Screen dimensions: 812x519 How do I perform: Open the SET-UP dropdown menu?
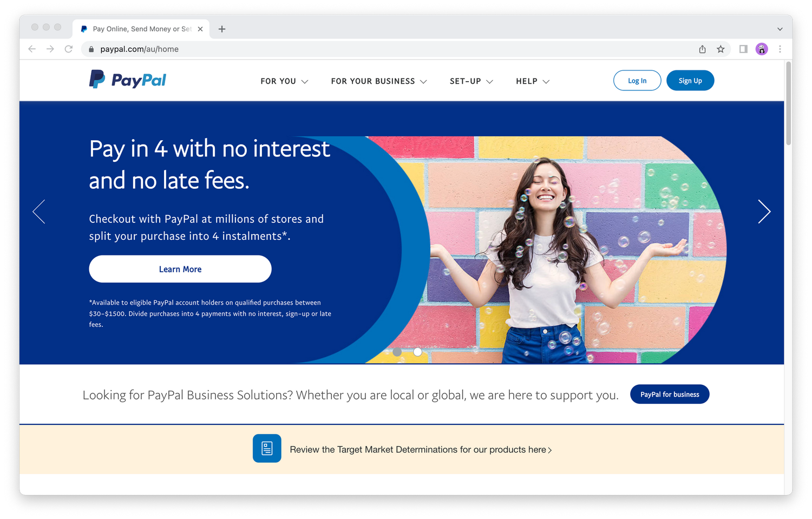pos(471,81)
